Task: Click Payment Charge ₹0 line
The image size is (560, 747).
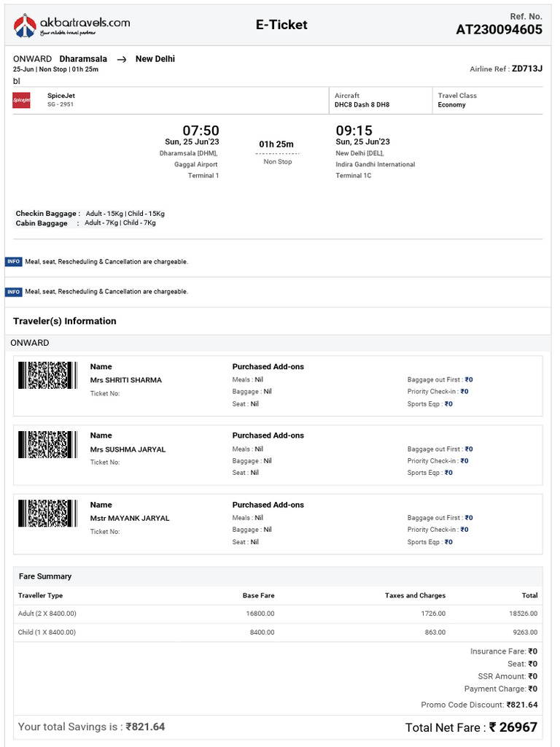Action: click(x=501, y=689)
